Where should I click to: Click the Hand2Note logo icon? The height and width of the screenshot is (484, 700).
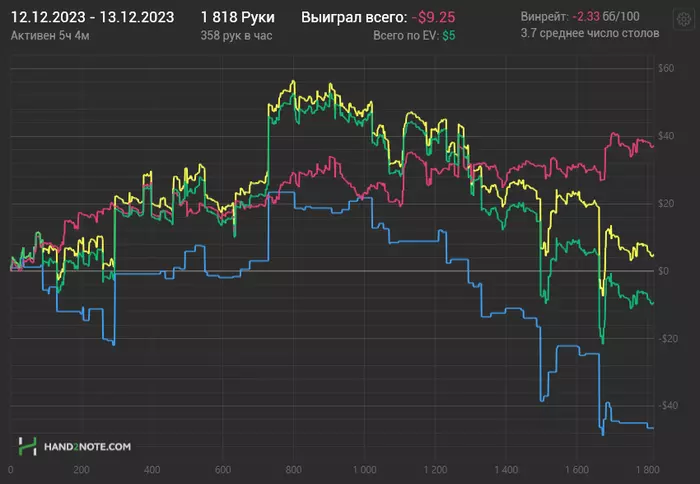[27, 446]
